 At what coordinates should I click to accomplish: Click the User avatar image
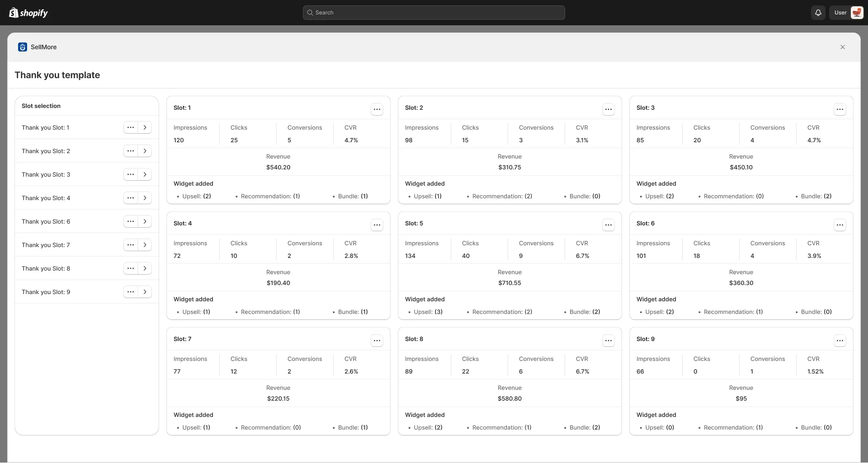click(856, 13)
